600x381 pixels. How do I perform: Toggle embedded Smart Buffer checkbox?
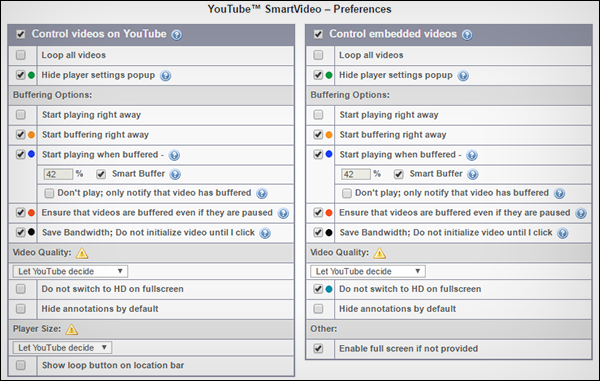pos(399,174)
